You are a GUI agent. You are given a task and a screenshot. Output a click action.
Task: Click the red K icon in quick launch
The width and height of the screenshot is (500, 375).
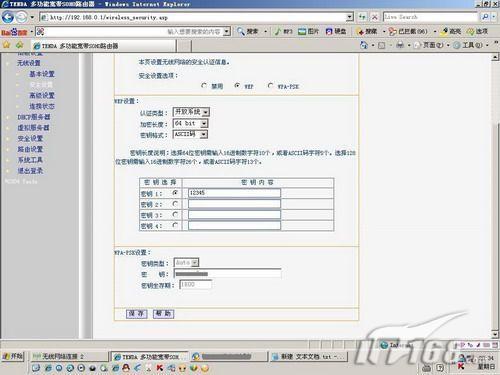pyautogui.click(x=160, y=368)
